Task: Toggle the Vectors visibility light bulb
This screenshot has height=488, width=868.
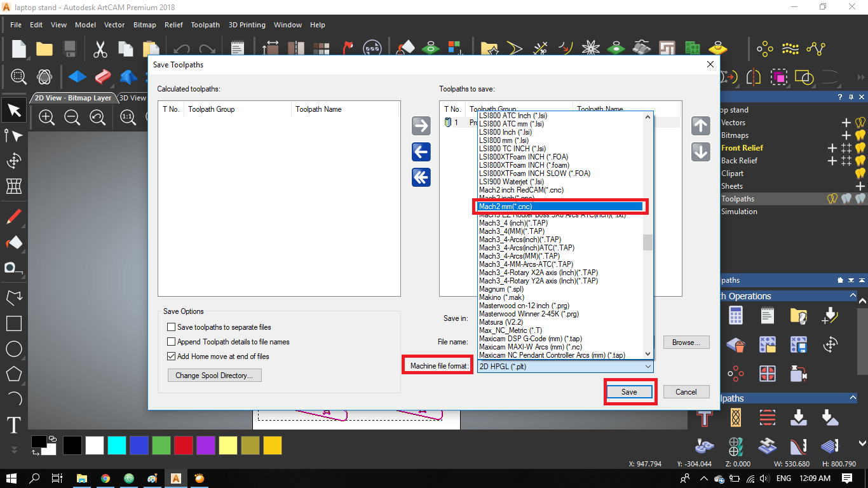Action: point(861,123)
